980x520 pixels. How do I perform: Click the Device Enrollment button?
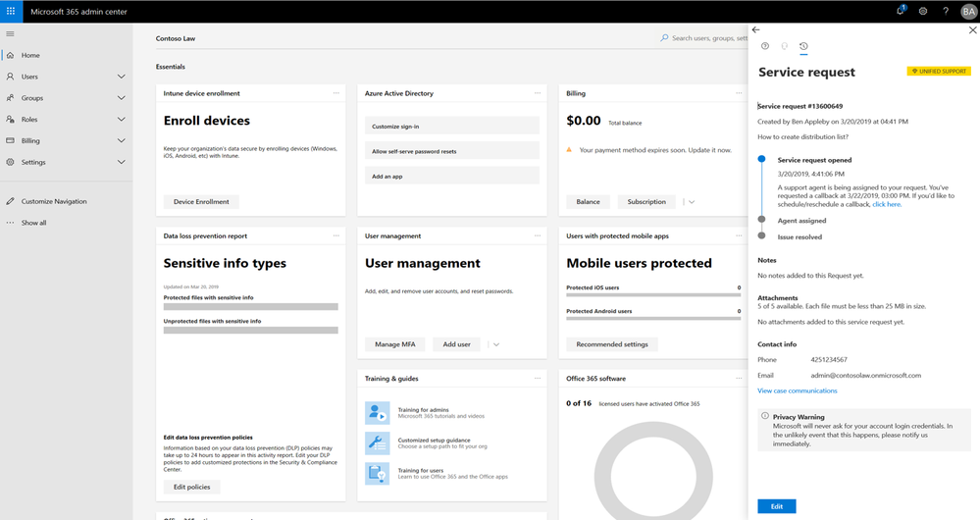pos(201,202)
